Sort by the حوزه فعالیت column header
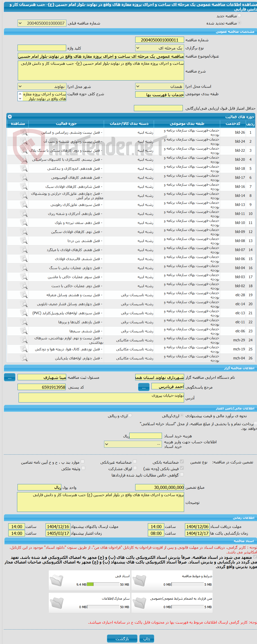 click(x=66, y=124)
